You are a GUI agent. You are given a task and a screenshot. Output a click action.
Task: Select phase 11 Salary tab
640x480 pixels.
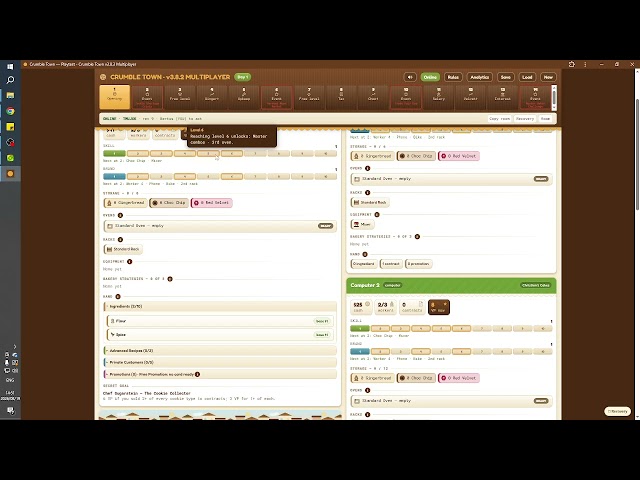(438, 98)
